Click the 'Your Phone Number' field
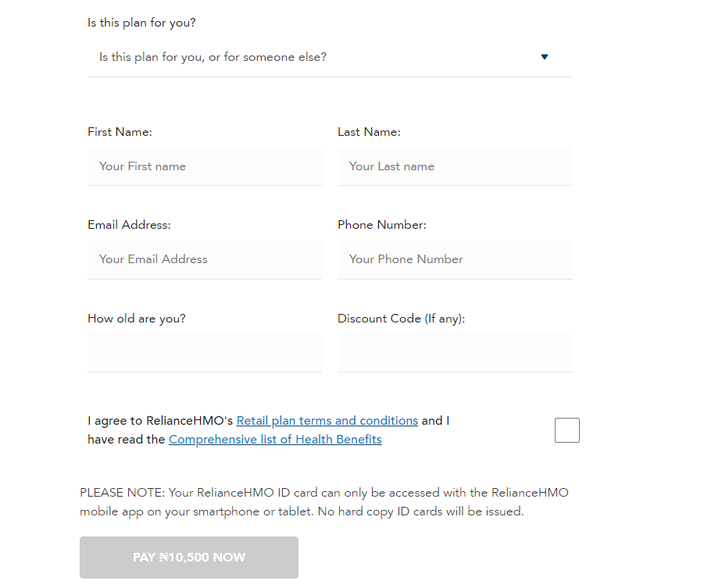The image size is (704, 588). (x=455, y=259)
